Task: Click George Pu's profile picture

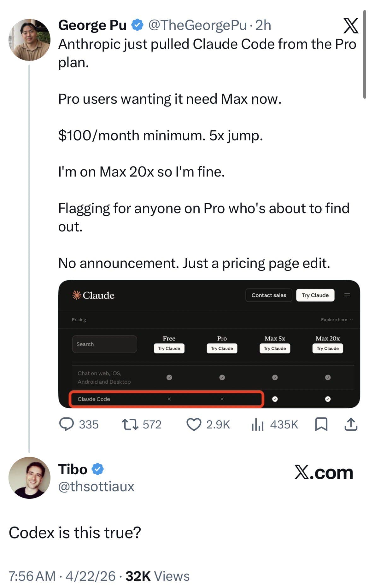Action: [x=29, y=39]
